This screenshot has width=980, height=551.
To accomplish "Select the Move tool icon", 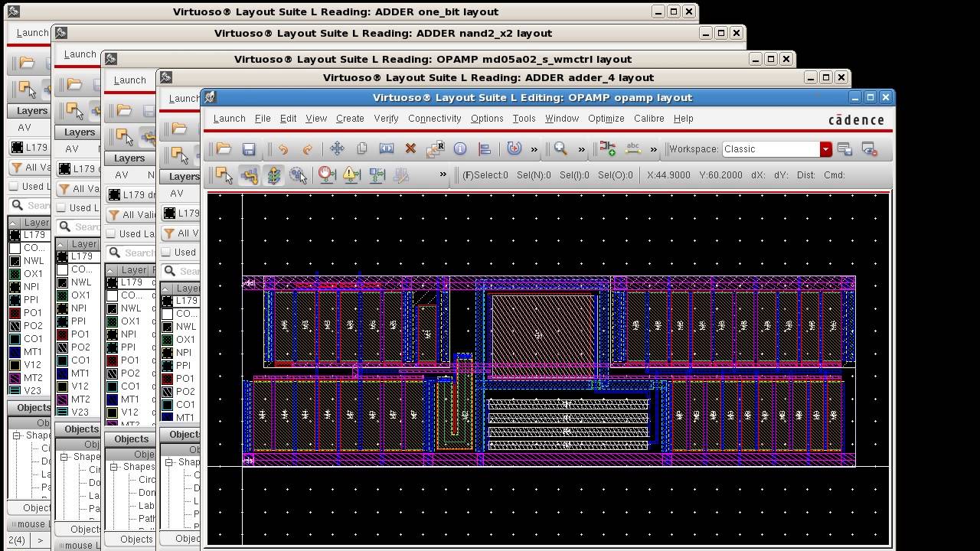I will [x=337, y=149].
